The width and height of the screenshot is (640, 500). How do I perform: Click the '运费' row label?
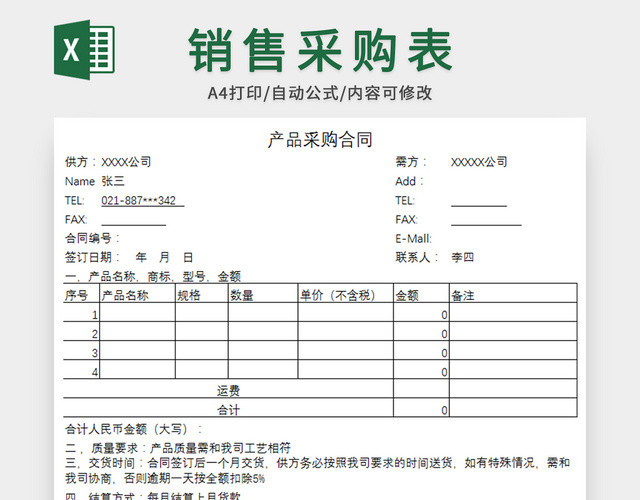tap(228, 391)
